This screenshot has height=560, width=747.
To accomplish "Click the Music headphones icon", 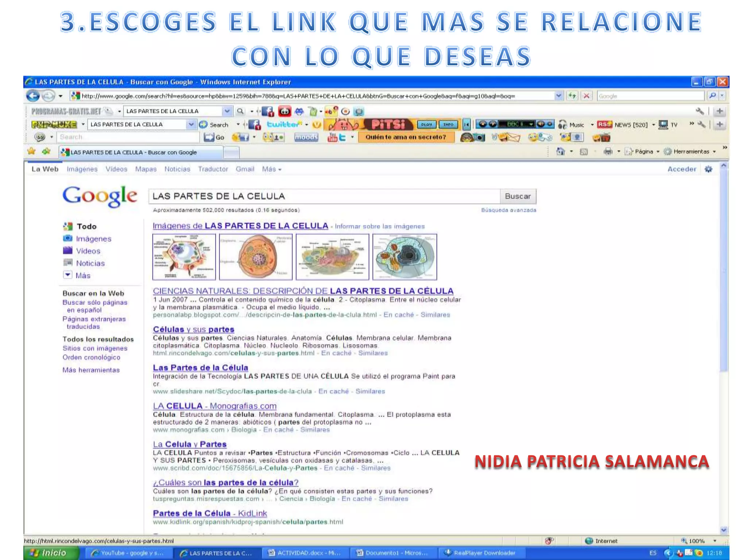I will 562,125.
